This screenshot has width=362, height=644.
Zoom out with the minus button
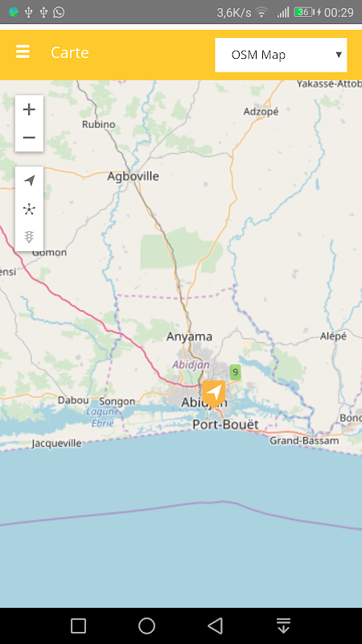pos(29,137)
